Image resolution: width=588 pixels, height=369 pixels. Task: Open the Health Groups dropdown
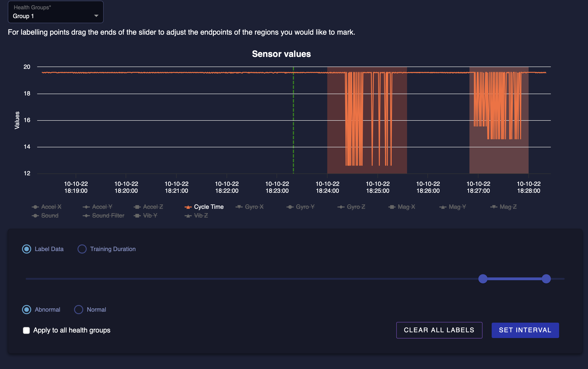coord(55,12)
